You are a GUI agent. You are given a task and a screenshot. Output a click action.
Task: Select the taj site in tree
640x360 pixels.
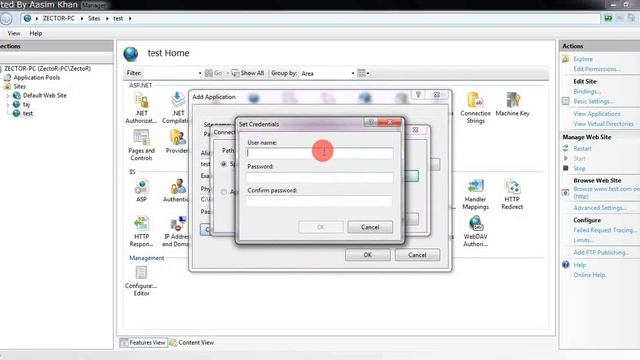(26, 104)
